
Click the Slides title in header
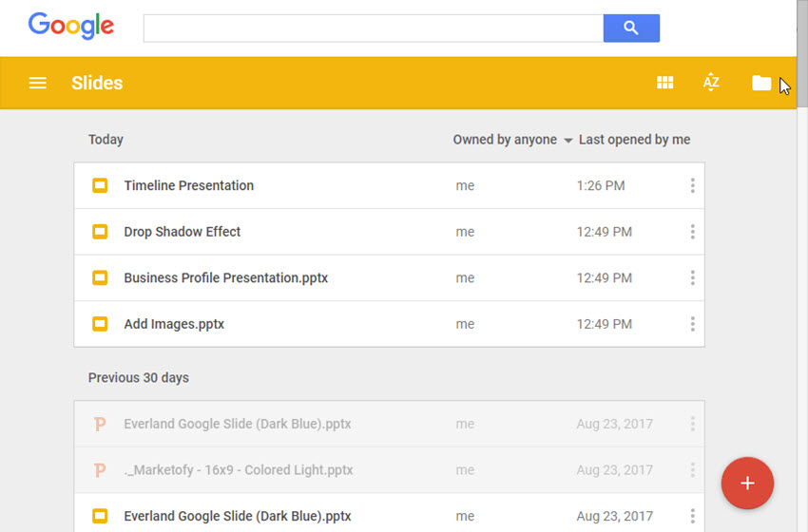(x=97, y=84)
